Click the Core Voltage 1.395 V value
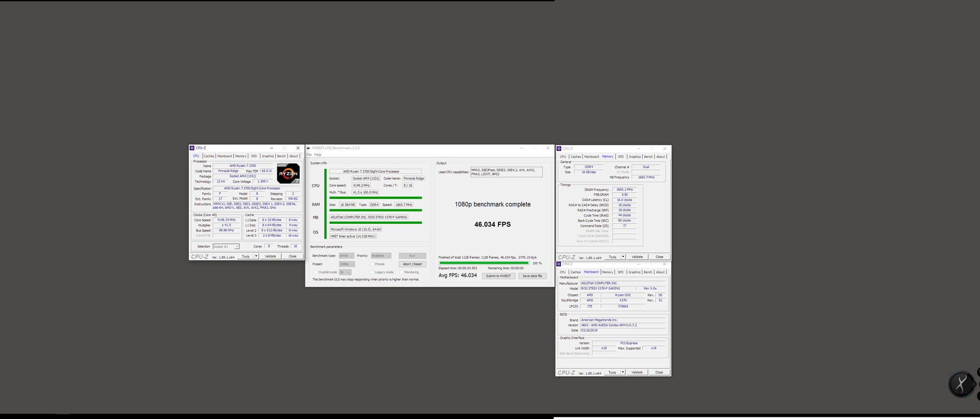 tap(263, 181)
